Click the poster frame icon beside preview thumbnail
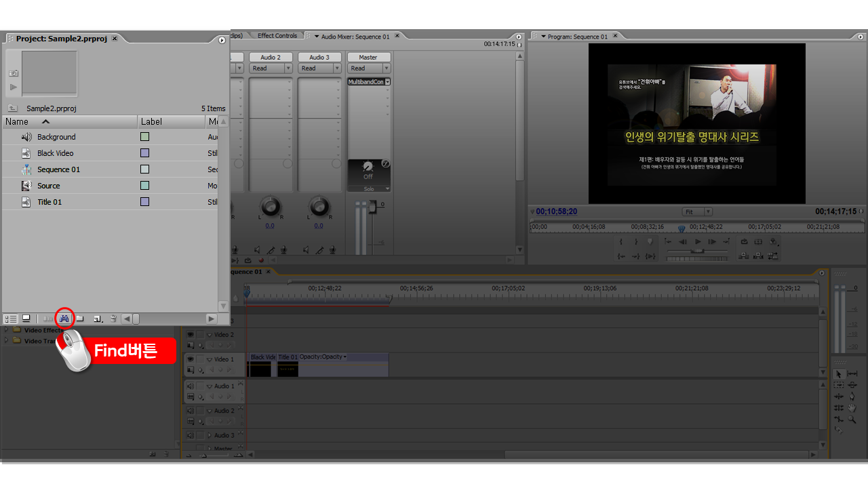 click(x=14, y=73)
